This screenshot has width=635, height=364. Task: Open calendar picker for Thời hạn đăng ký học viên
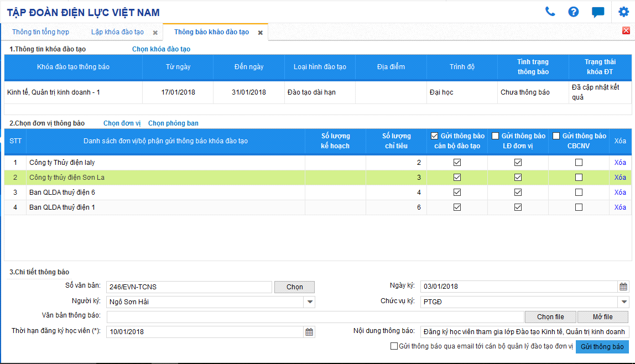[309, 332]
